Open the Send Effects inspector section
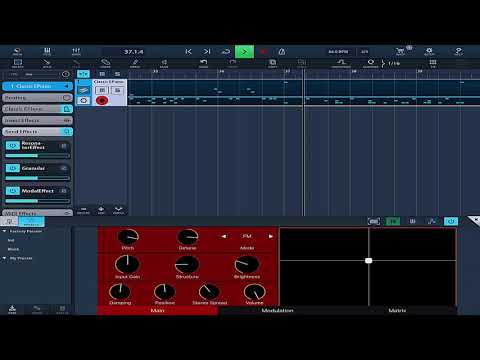The height and width of the screenshot is (360, 480). pyautogui.click(x=37, y=132)
